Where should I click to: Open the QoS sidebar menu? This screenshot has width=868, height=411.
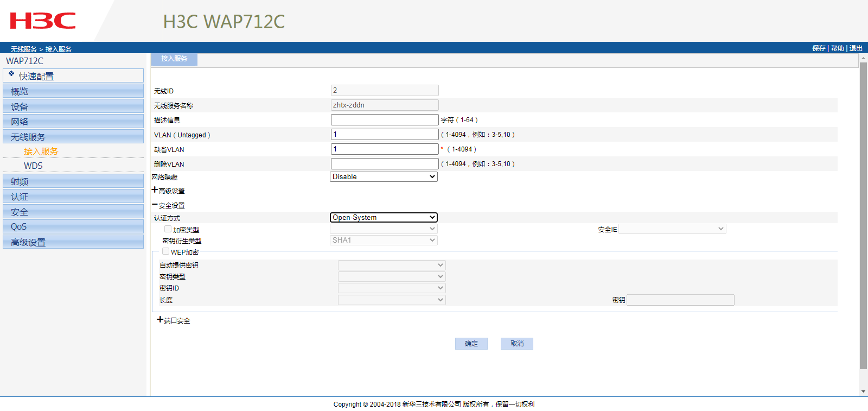73,226
